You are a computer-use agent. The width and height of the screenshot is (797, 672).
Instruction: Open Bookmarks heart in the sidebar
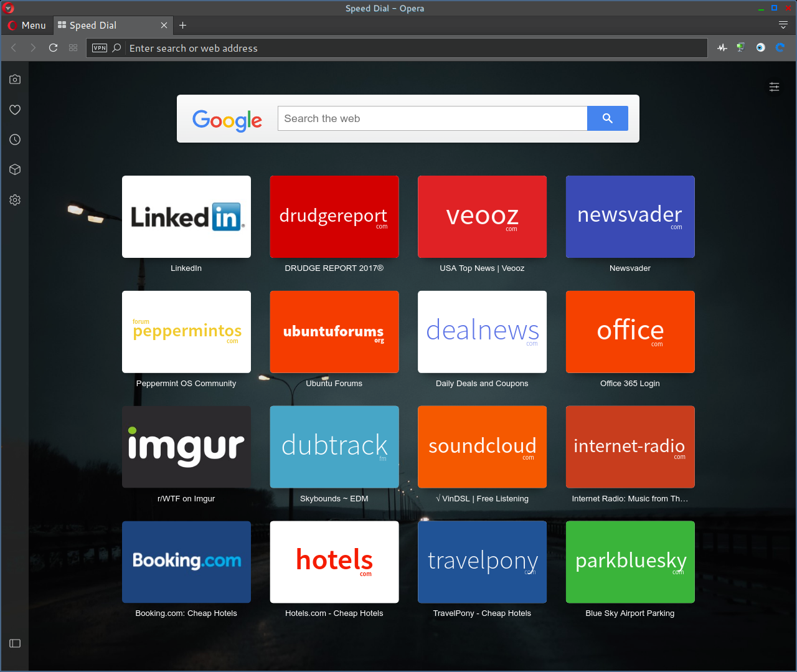pos(15,110)
